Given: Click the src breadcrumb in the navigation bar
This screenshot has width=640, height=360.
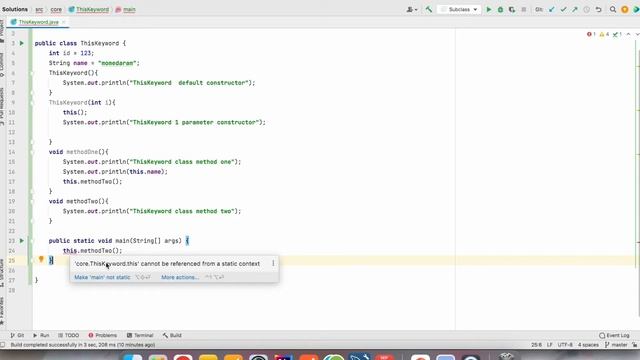Looking at the screenshot, I should click(39, 9).
